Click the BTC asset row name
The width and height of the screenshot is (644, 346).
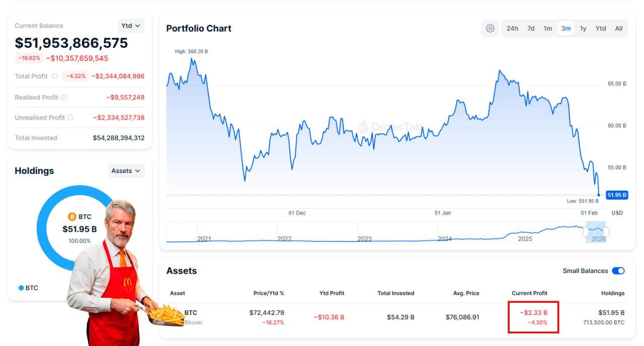point(191,313)
